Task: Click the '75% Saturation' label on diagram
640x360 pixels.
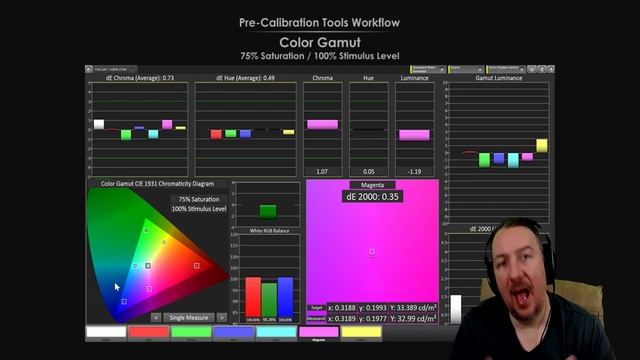Action: pos(199,199)
